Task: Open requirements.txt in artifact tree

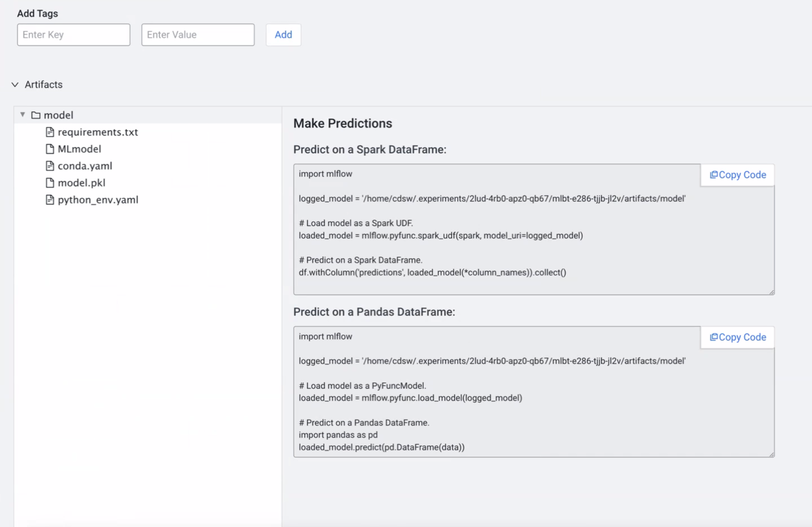Action: [98, 132]
